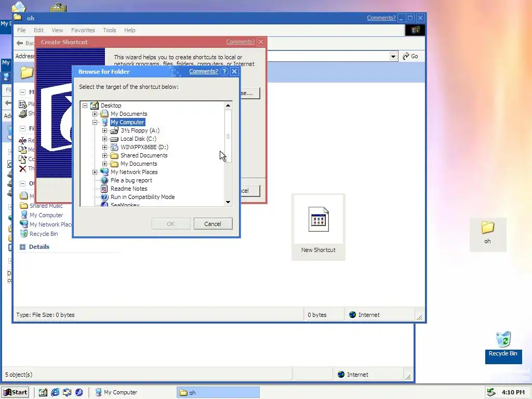Viewport: 532px width, 399px height.
Task: Select the File a bug report icon
Action: (x=104, y=180)
